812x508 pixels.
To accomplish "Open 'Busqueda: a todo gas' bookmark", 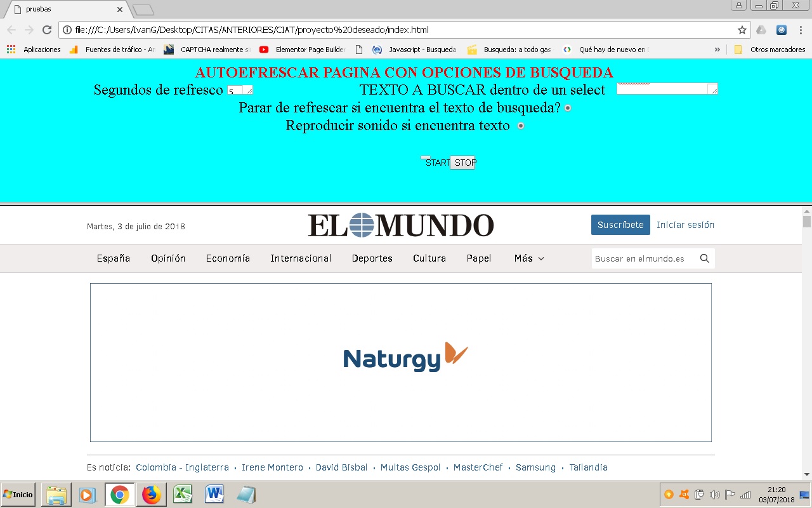I will pyautogui.click(x=509, y=50).
